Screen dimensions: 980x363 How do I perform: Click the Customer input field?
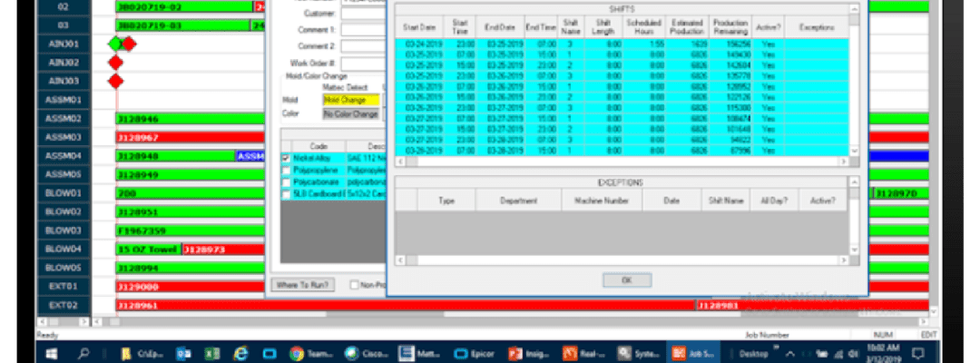pyautogui.click(x=364, y=13)
